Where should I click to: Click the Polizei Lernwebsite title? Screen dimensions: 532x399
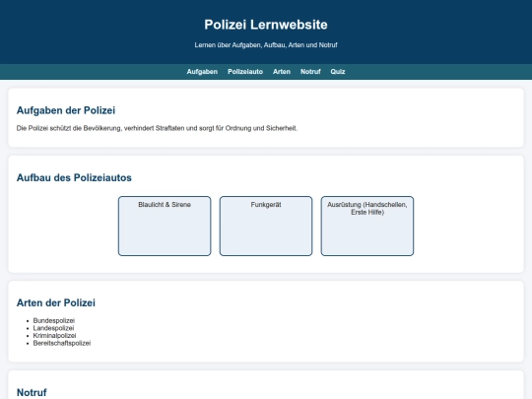(x=266, y=25)
